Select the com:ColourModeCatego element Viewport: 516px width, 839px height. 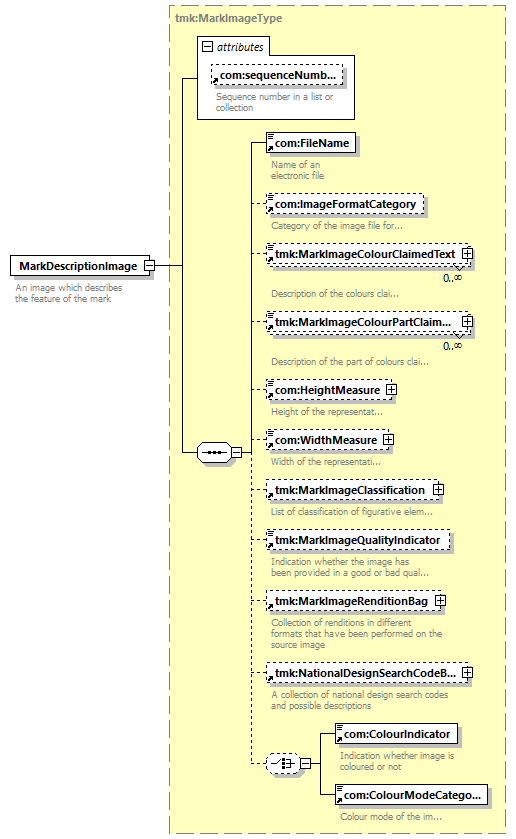click(x=412, y=795)
